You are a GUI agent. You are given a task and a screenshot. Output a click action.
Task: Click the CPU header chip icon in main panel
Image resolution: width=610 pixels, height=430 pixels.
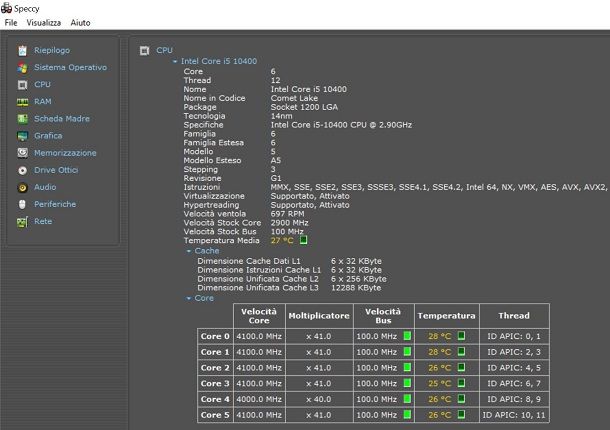(x=144, y=51)
